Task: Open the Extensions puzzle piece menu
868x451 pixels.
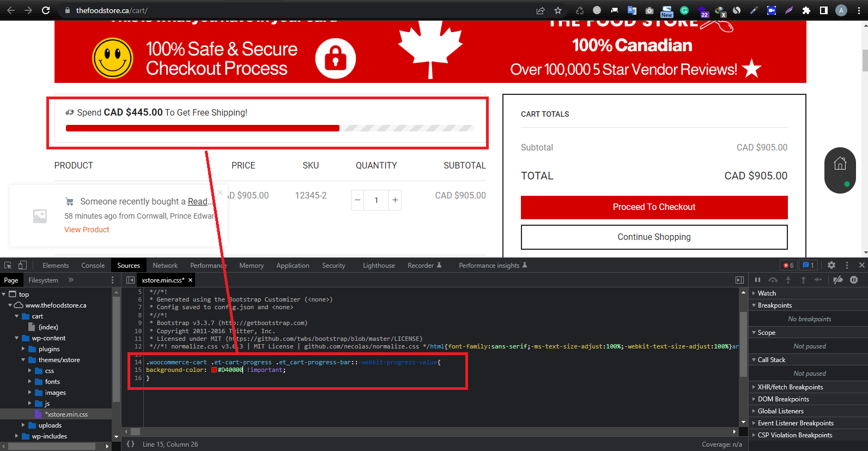Action: pos(806,10)
